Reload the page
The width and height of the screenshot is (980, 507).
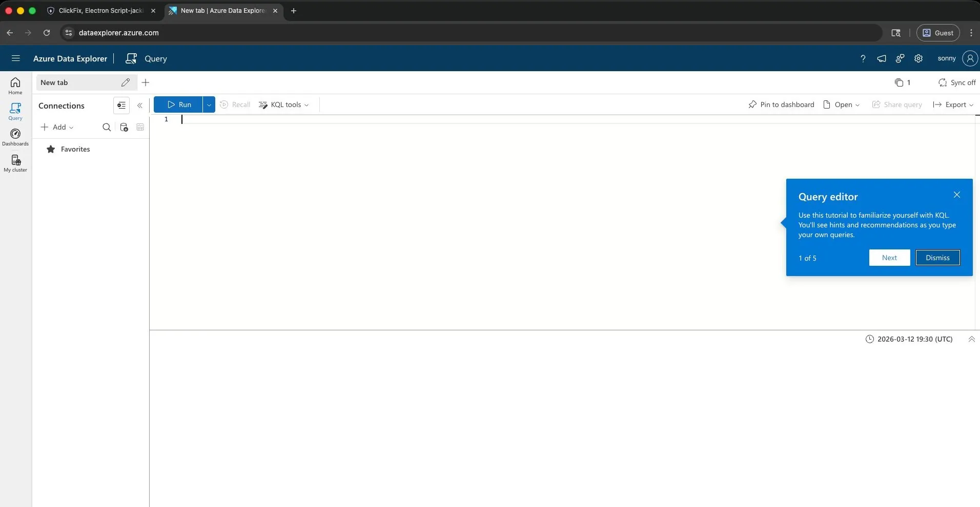tap(47, 33)
